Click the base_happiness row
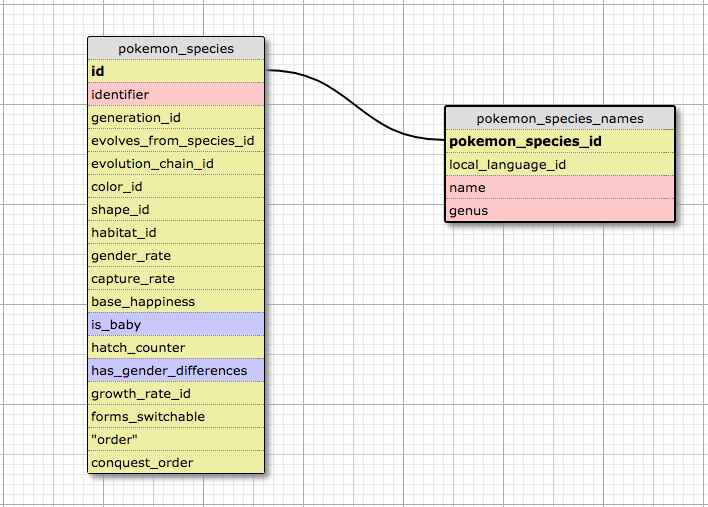 tap(176, 302)
